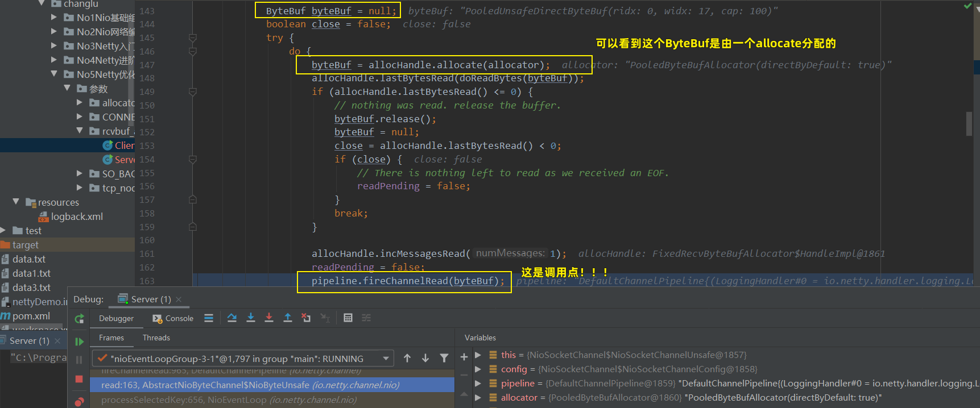This screenshot has width=980, height=408.
Task: Click the Trace Current Stream Chain icon
Action: point(366,318)
